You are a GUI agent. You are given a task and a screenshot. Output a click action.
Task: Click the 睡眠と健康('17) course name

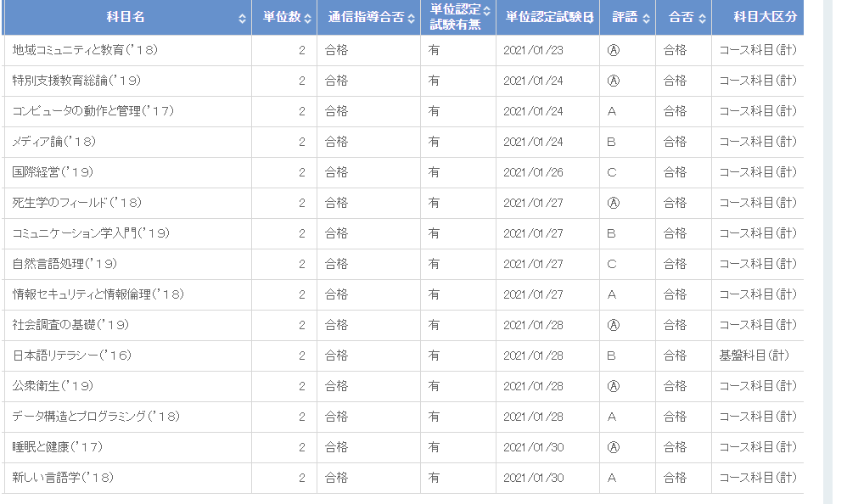(x=57, y=447)
